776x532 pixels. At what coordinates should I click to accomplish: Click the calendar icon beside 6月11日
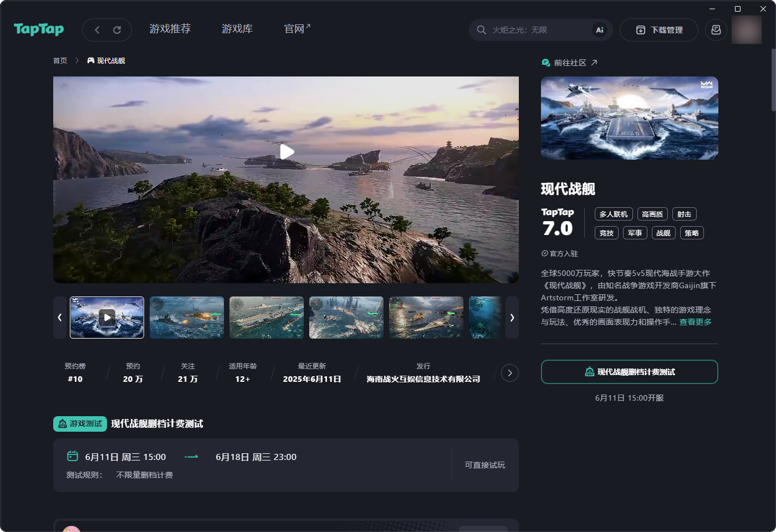[73, 456]
